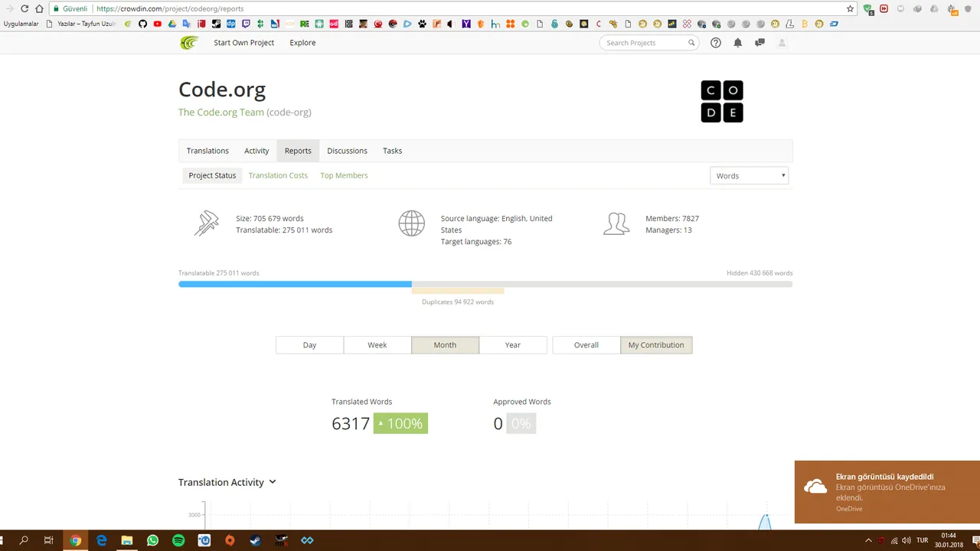The height and width of the screenshot is (551, 980).
Task: Click the Crowdin logo in the header
Action: pyautogui.click(x=189, y=43)
